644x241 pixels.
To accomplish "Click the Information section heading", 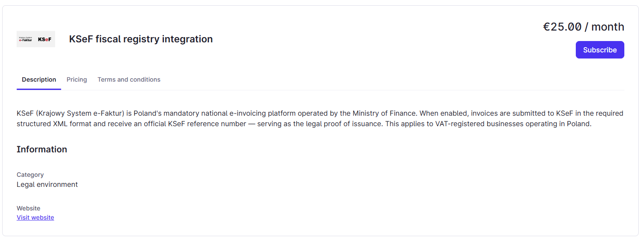I will (x=42, y=149).
